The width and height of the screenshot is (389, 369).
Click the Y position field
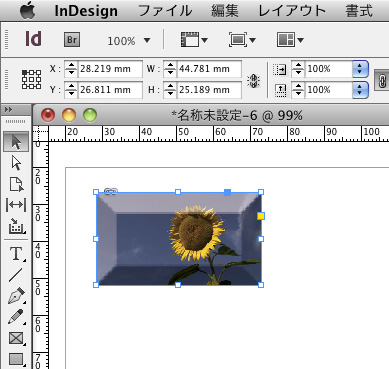click(x=110, y=90)
